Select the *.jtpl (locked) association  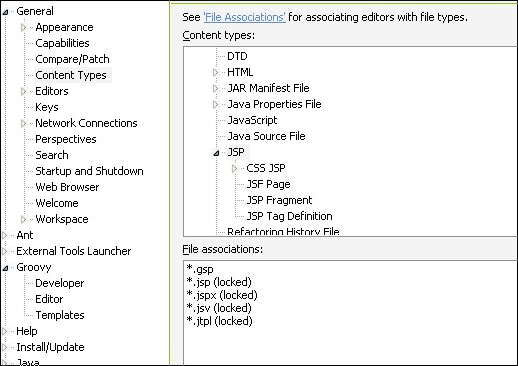pos(219,321)
